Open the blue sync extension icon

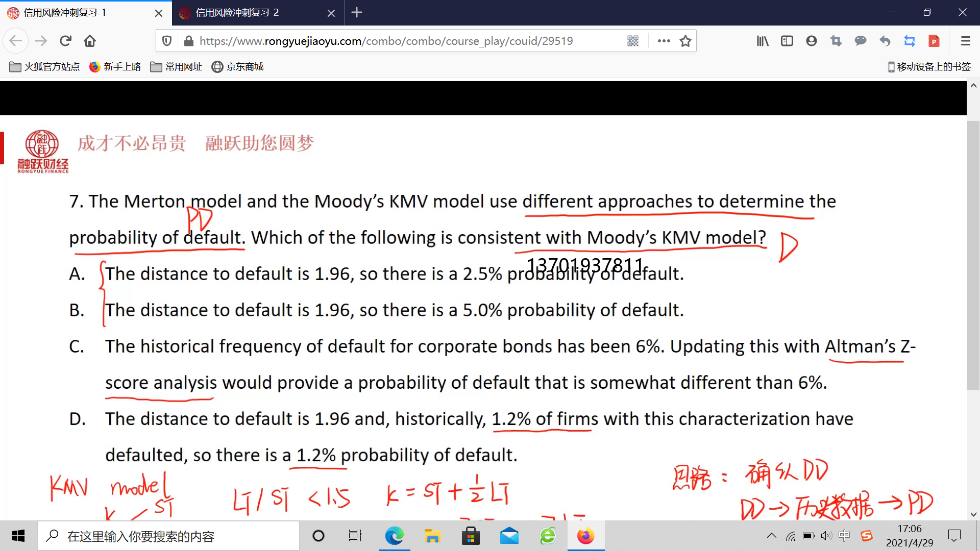910,41
